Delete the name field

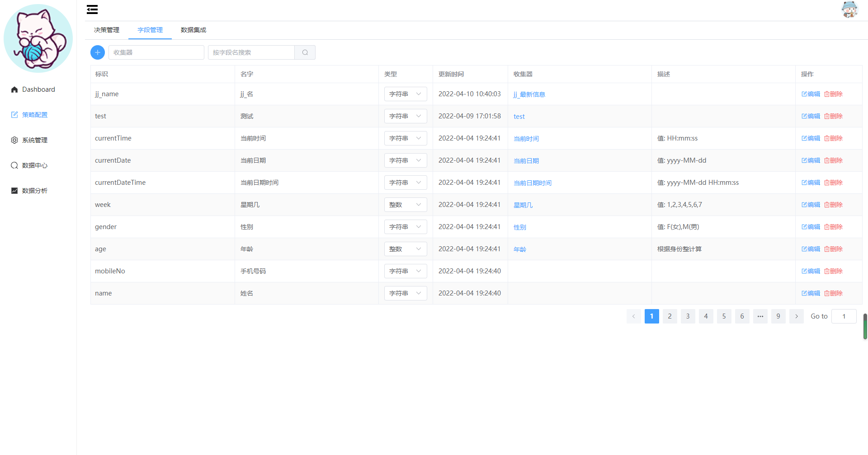833,293
